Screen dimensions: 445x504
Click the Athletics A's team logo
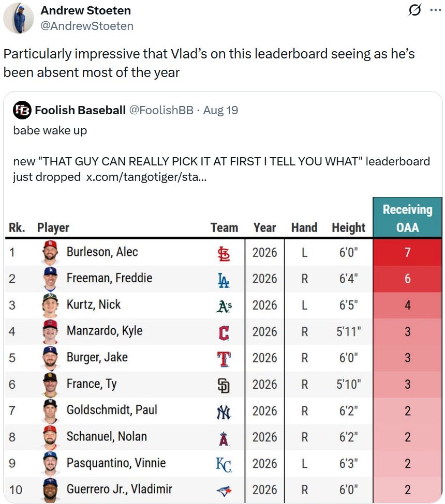[x=224, y=306]
